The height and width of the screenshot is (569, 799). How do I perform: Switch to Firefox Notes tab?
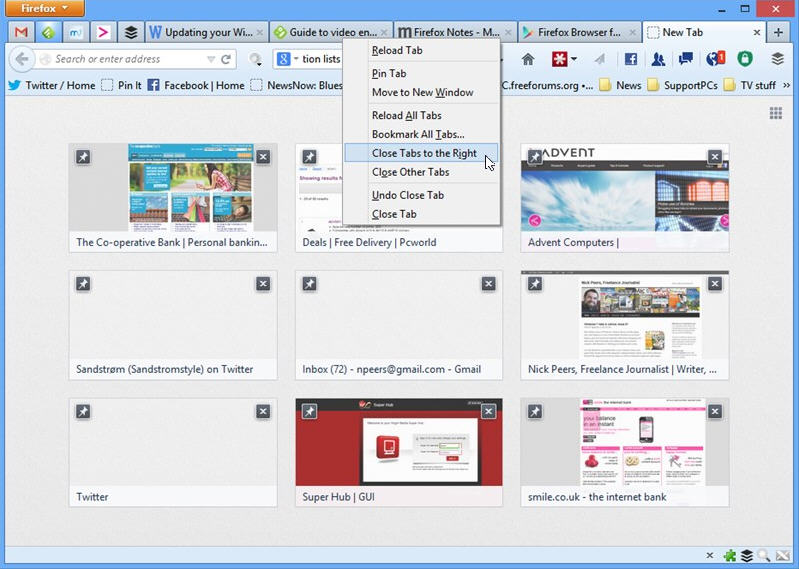pos(456,33)
